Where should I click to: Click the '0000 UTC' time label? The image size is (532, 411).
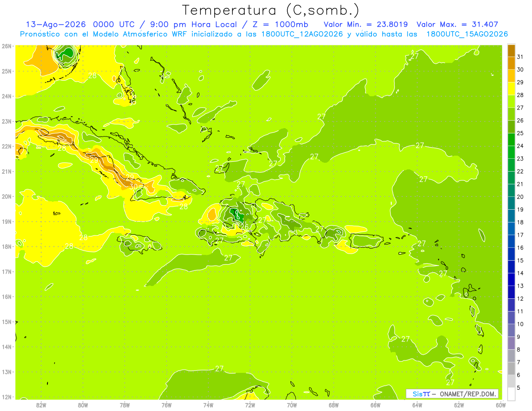[114, 24]
